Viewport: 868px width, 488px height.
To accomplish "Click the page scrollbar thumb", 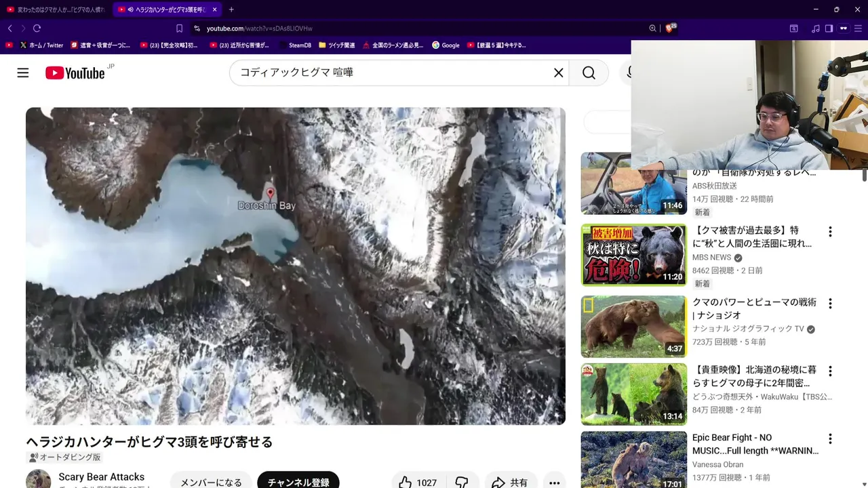I will (x=865, y=175).
